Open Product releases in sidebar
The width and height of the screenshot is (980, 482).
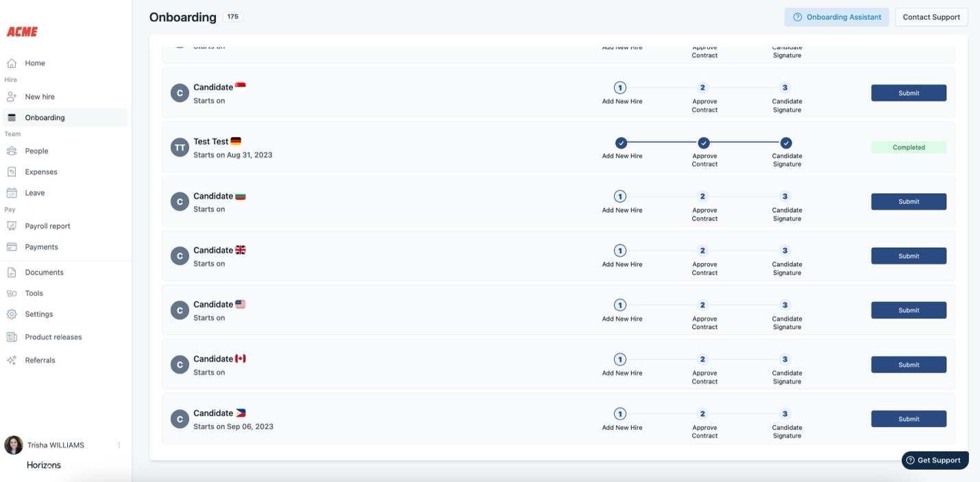[53, 337]
